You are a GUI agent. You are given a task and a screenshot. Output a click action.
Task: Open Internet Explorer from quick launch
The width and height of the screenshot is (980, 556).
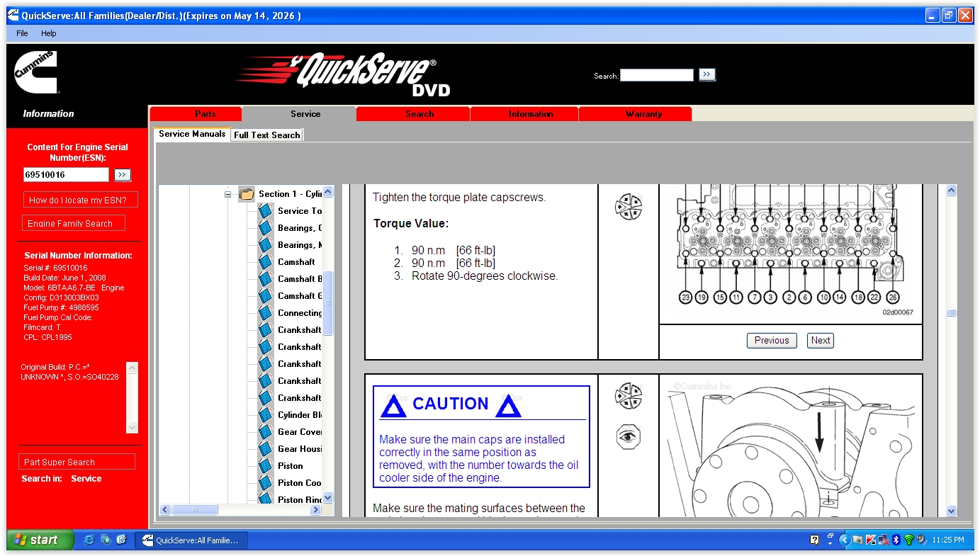(x=89, y=540)
